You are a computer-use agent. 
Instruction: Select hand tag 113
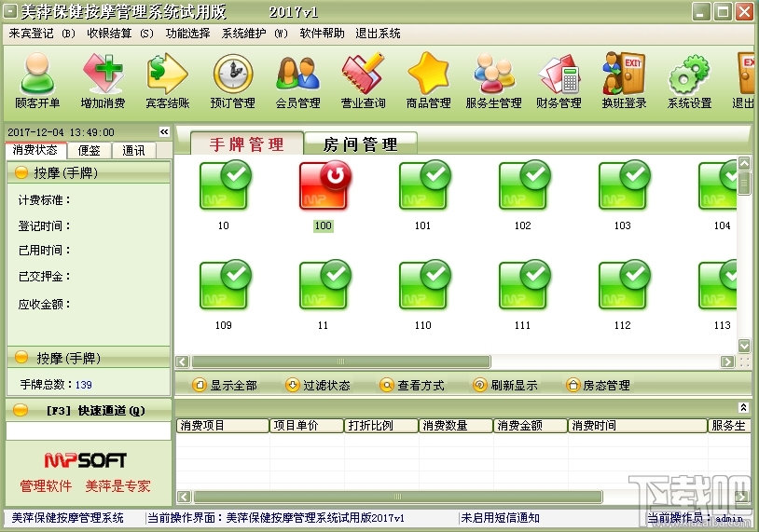point(717,285)
